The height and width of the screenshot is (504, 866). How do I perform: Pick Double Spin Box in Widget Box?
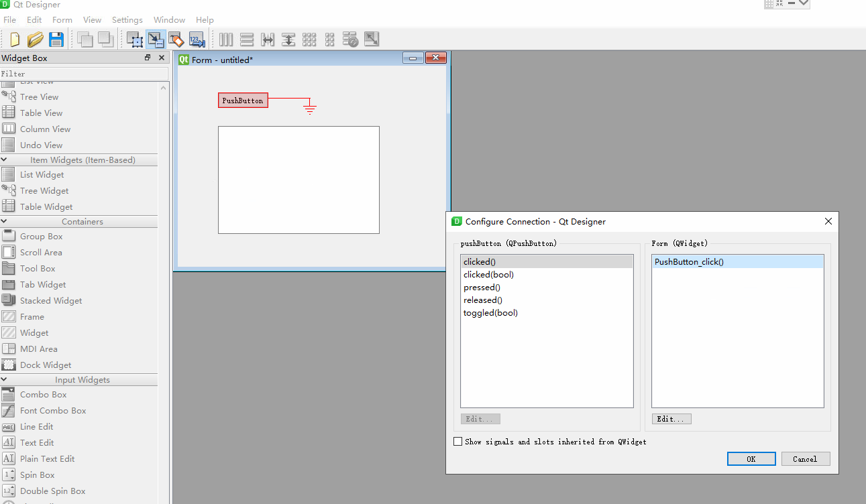[52, 491]
